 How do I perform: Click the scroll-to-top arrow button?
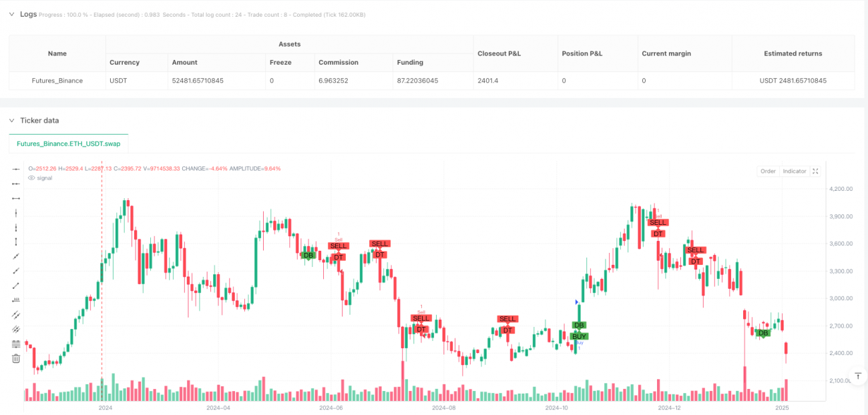pyautogui.click(x=858, y=376)
